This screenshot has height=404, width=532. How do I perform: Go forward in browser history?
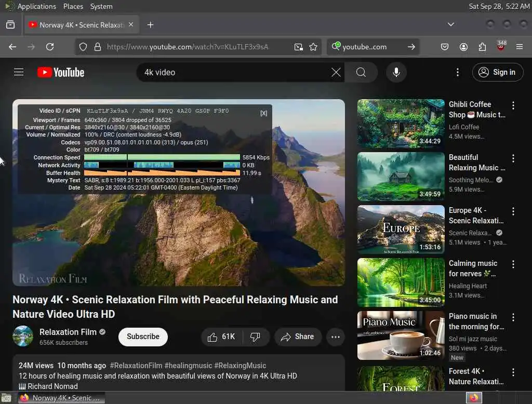click(x=31, y=47)
